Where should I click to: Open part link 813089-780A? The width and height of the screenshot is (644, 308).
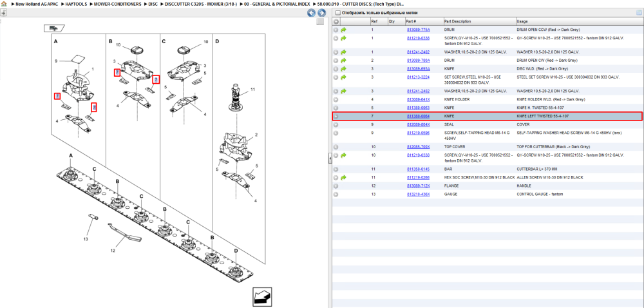click(x=418, y=61)
